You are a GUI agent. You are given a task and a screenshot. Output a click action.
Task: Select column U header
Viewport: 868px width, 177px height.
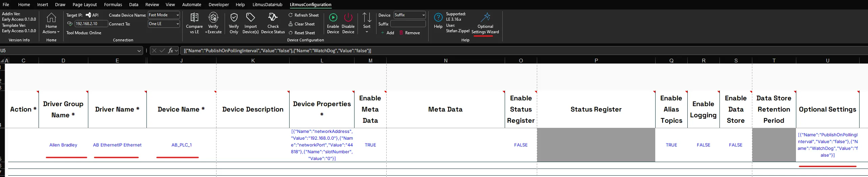[x=827, y=60]
